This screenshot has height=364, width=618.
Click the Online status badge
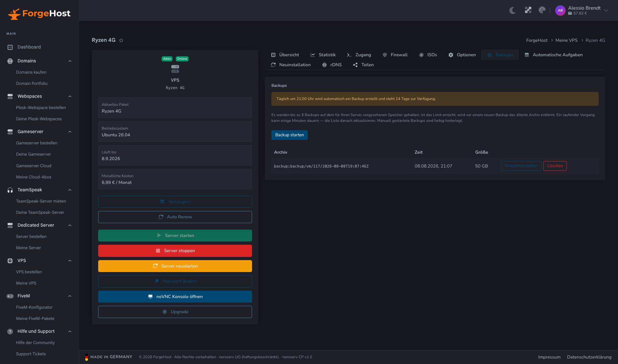(x=182, y=59)
